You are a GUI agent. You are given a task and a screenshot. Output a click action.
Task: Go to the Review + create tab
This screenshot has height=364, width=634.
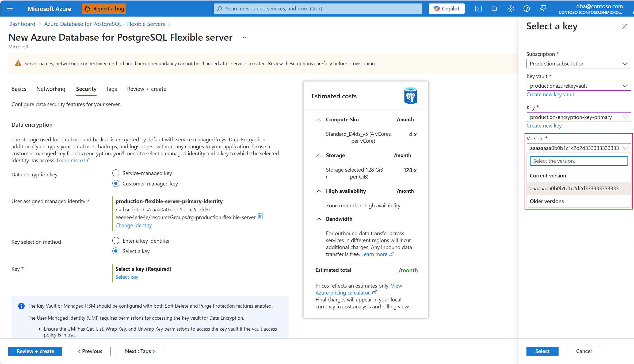tap(147, 89)
